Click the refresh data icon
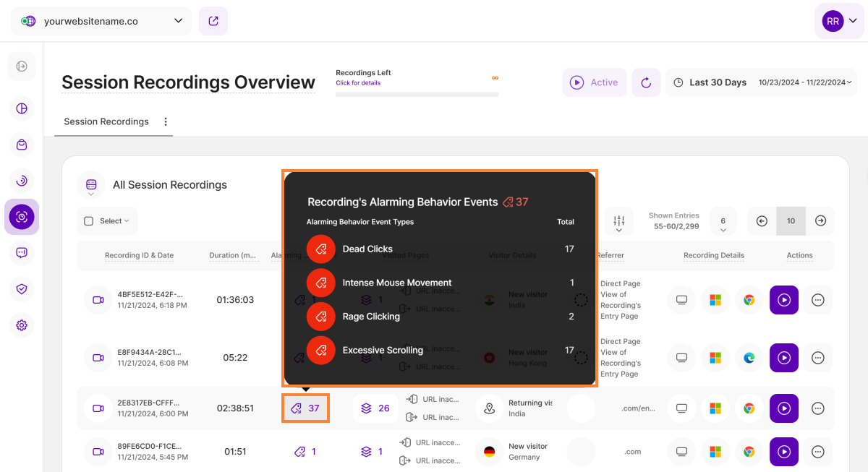Image resolution: width=868 pixels, height=472 pixels. [x=646, y=82]
